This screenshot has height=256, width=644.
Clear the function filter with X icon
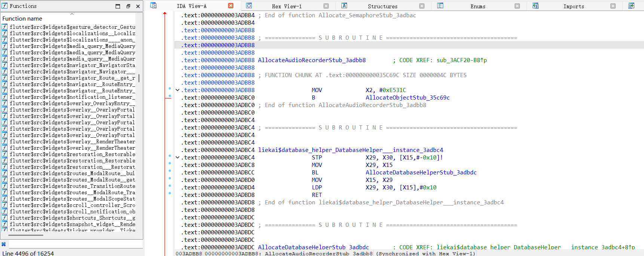[x=4, y=244]
